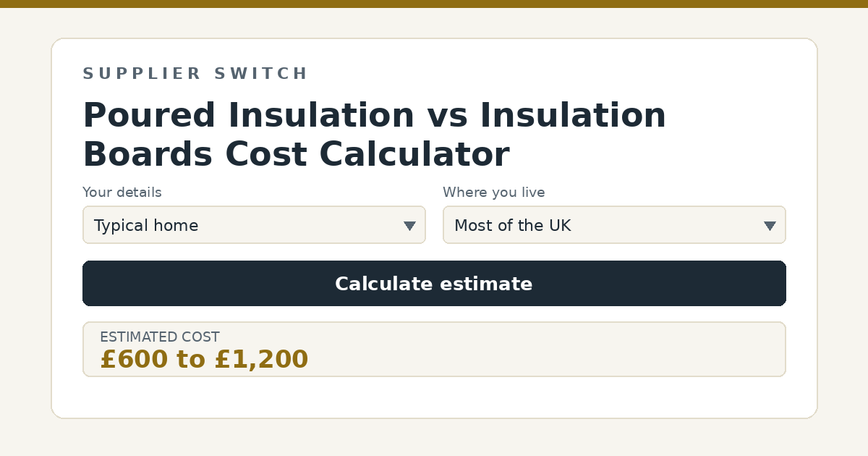Image resolution: width=868 pixels, height=456 pixels.
Task: Click the Supplier Switch brand text
Action: point(195,74)
